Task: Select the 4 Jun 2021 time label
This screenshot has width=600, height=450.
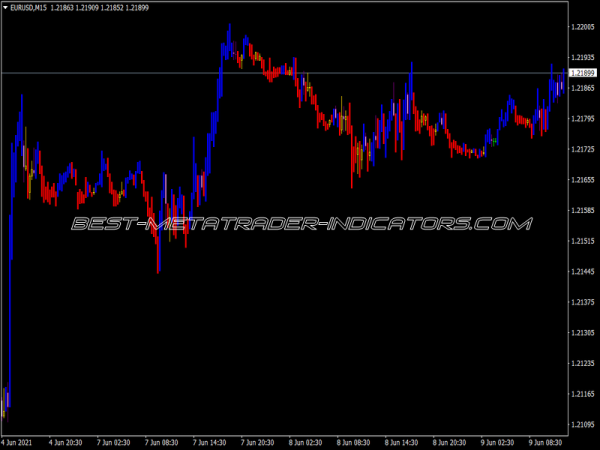Action: coord(20,442)
